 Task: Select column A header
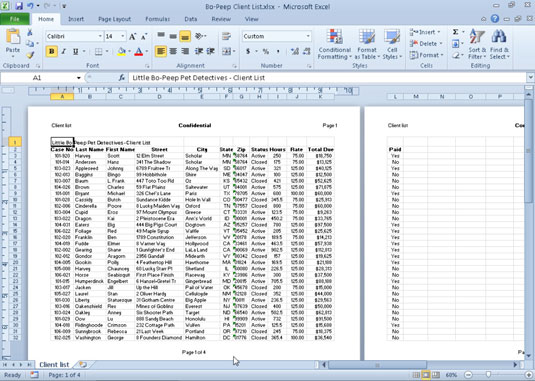point(62,97)
